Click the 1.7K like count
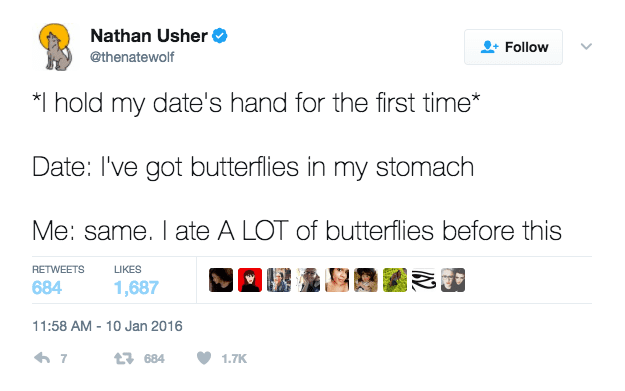The image size is (625, 391). [x=234, y=359]
